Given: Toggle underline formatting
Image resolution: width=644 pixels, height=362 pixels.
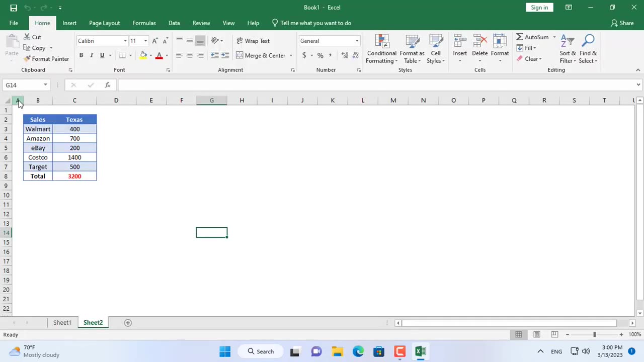Looking at the screenshot, I should (x=102, y=55).
